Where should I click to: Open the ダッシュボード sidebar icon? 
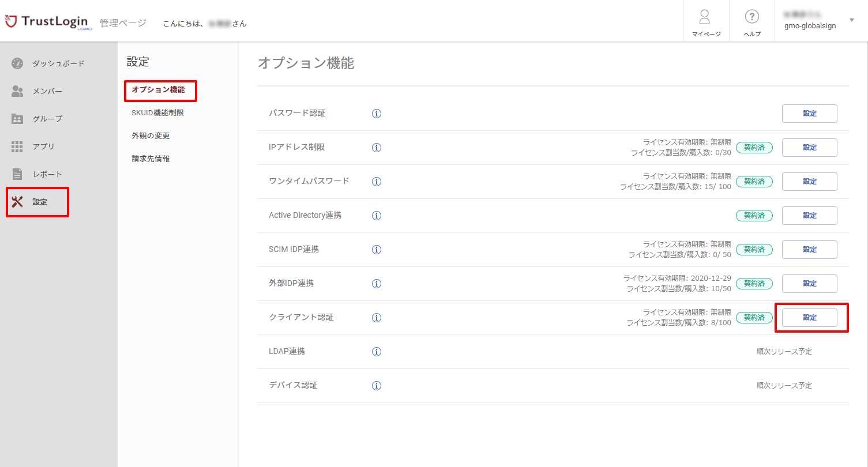coord(17,63)
